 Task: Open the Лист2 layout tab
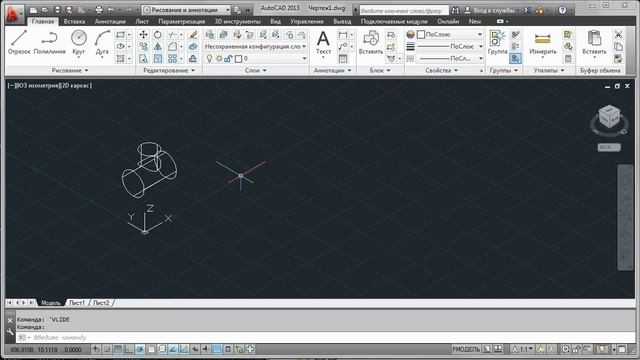click(x=101, y=303)
